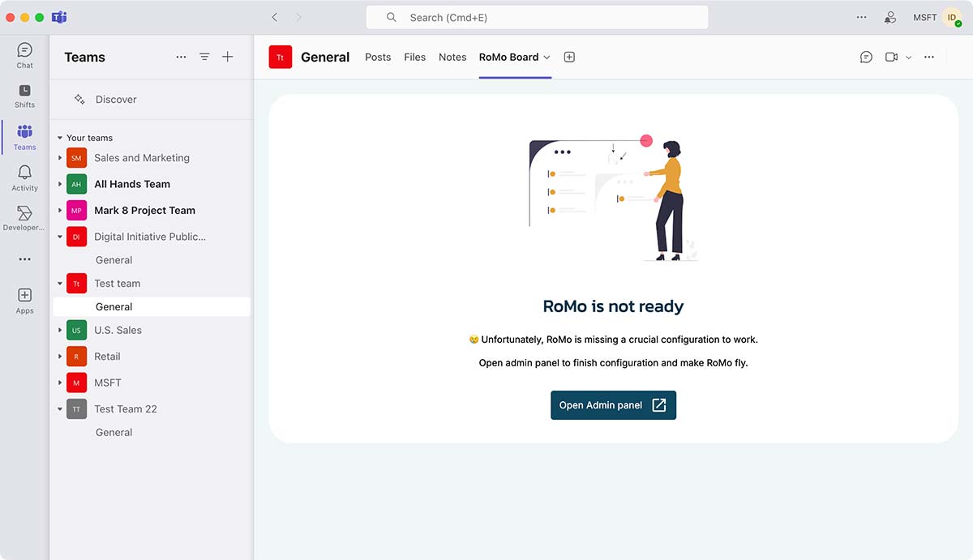Click the Open Admin panel button
Viewport: 973px width, 560px height.
[613, 405]
